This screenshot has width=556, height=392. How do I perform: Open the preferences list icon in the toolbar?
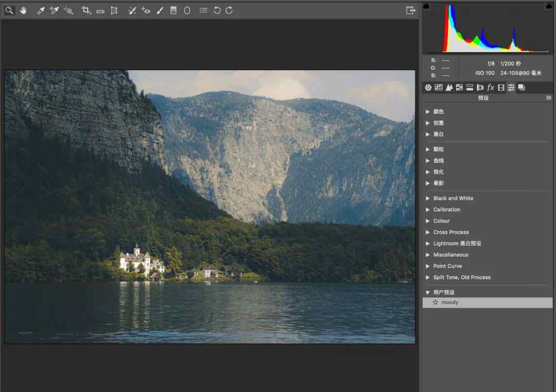click(x=203, y=10)
